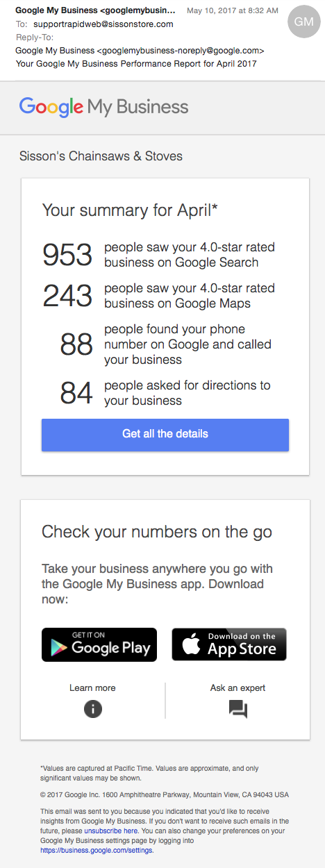Viewport: 325px width, 868px height.
Task: Click the Google My Business logo
Action: pos(104,107)
